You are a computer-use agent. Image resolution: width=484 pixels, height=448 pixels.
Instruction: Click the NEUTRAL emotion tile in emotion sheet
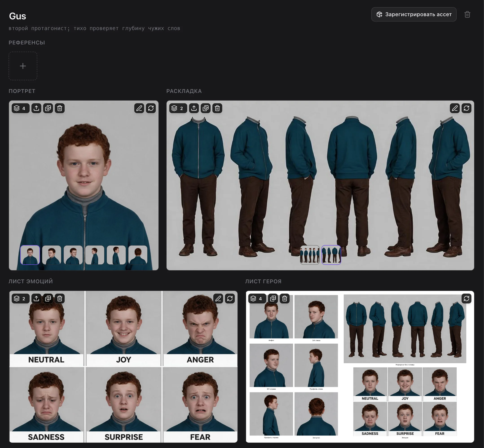[x=46, y=329]
